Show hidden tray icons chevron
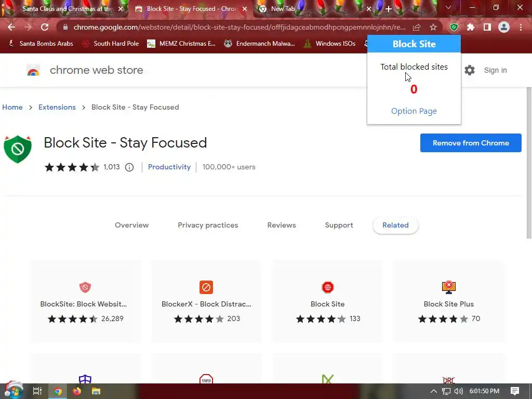532x399 pixels. 434,391
